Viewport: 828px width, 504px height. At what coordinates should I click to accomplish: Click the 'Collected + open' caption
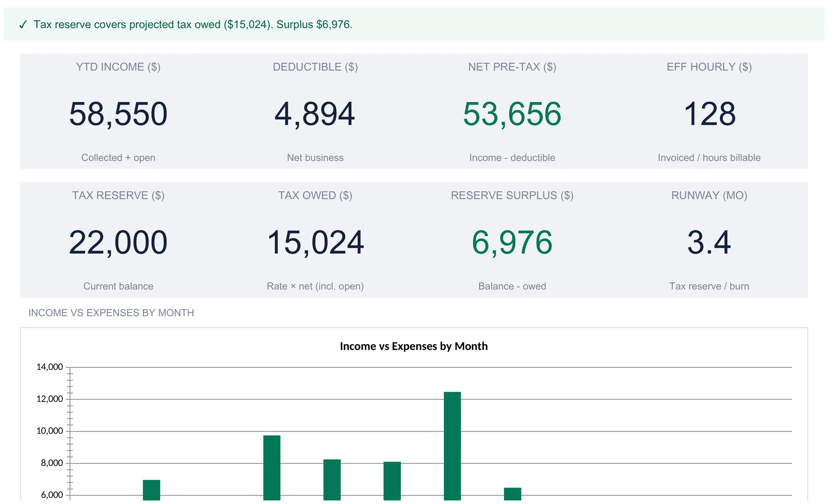(118, 158)
